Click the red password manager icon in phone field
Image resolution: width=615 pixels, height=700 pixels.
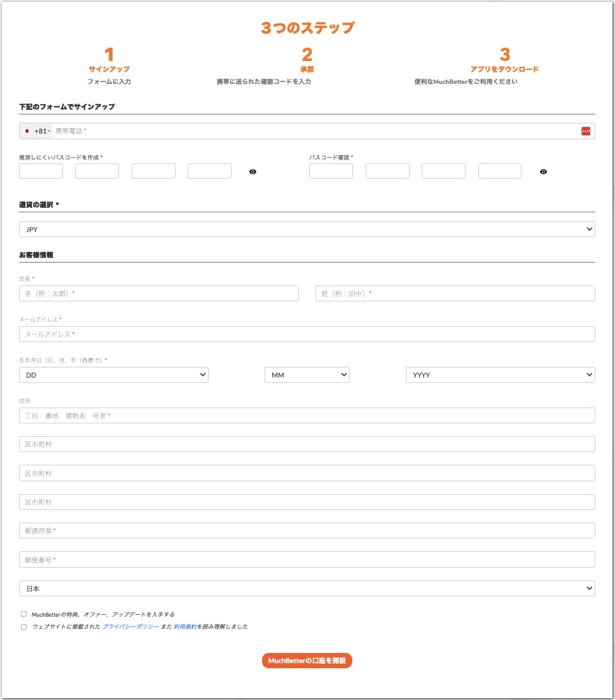tap(586, 131)
